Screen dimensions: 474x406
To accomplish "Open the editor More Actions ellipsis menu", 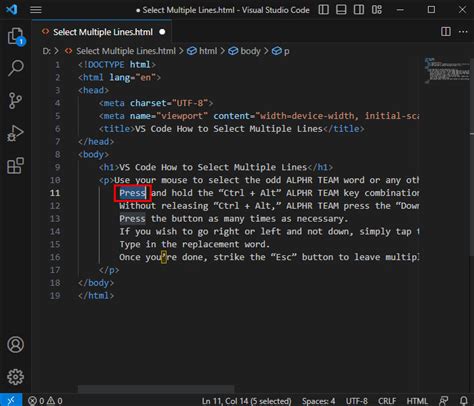I will (x=463, y=32).
